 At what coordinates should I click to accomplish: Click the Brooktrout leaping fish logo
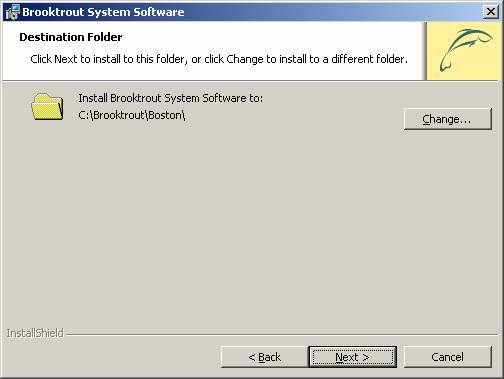[466, 50]
